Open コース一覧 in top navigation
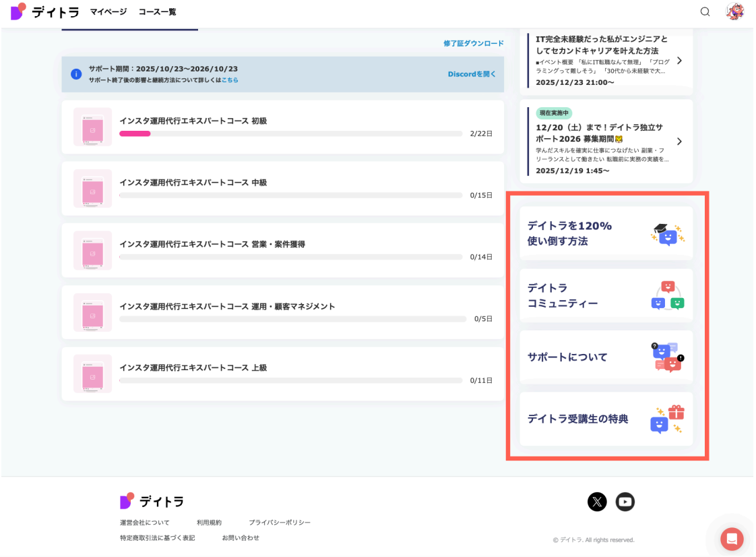 157,11
